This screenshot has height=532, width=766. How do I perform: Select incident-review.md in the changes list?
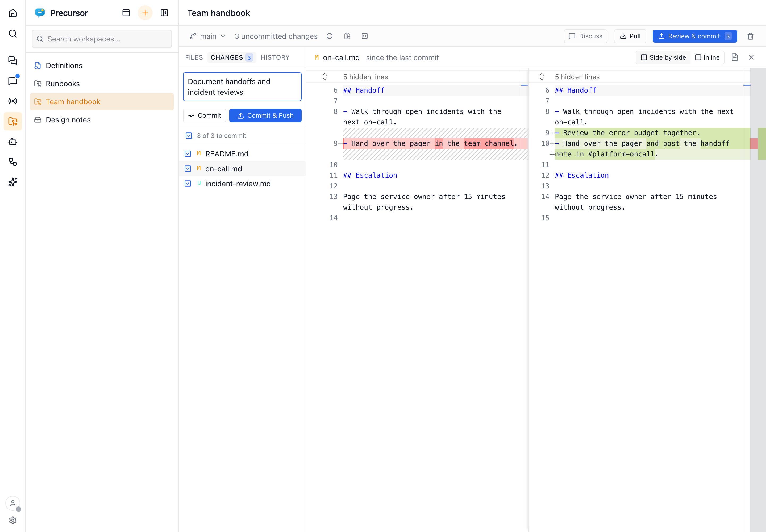tap(242, 184)
